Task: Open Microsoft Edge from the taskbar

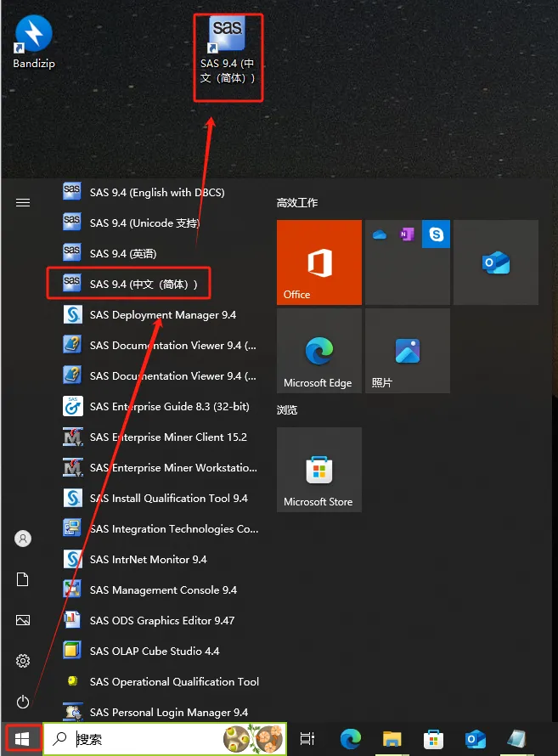Action: point(350,739)
